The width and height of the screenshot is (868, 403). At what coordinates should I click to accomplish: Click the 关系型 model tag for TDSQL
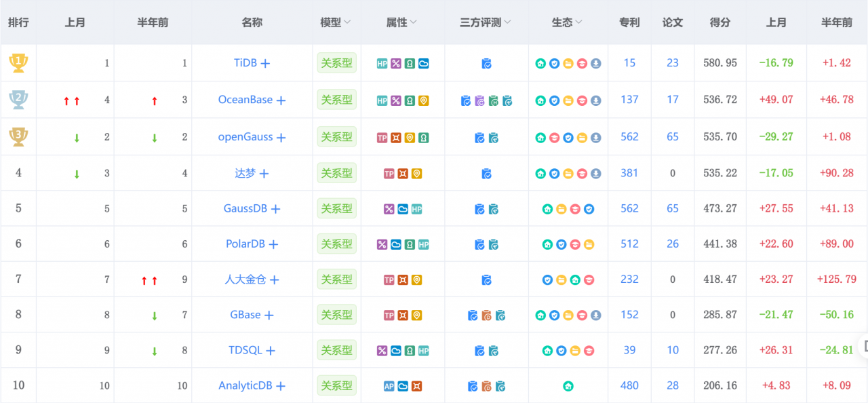(337, 351)
